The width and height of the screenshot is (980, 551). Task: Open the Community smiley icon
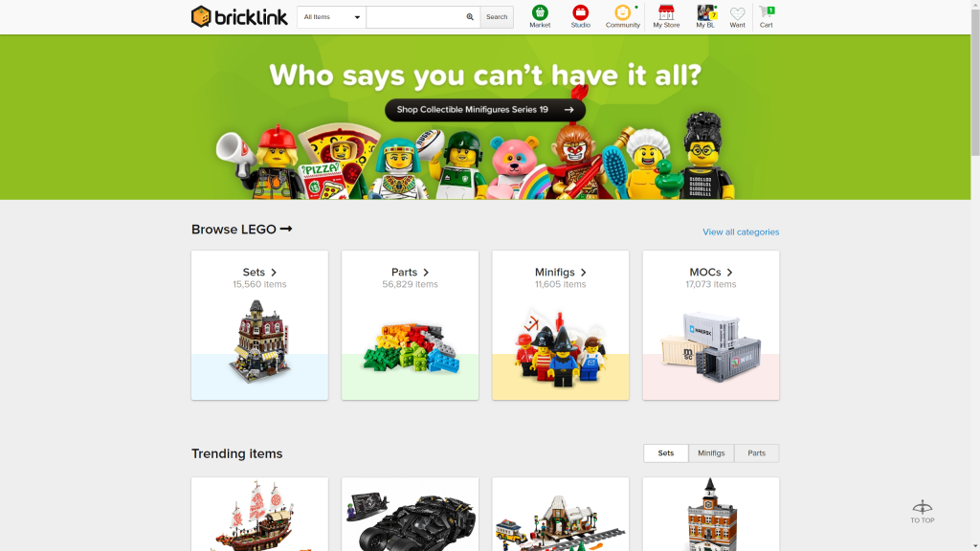622,12
